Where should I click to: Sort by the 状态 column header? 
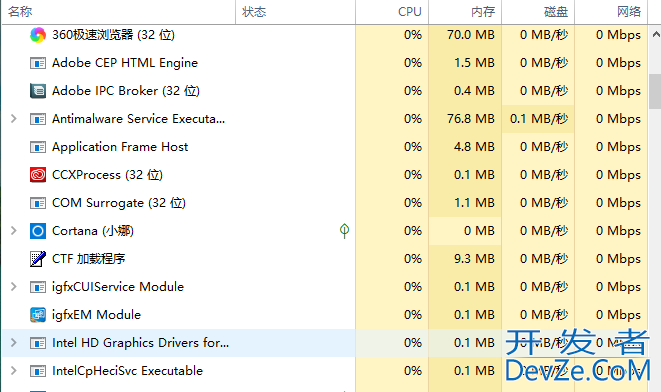(x=296, y=12)
